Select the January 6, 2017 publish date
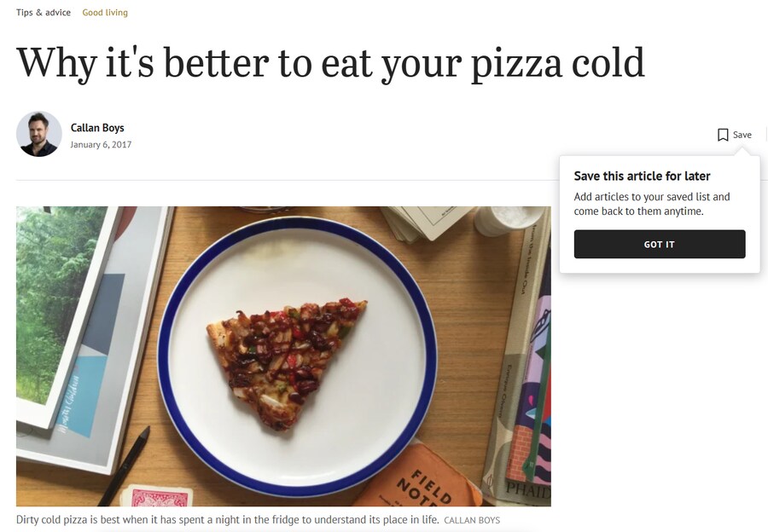 tap(101, 145)
